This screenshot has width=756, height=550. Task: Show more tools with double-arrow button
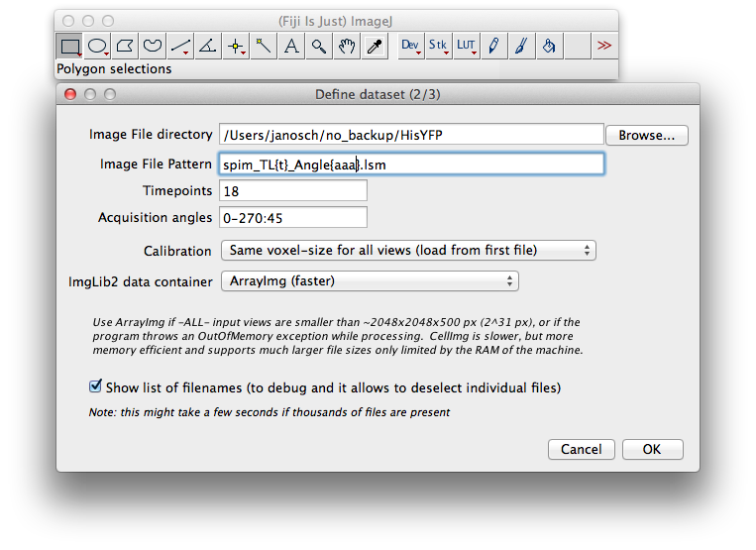[x=604, y=46]
